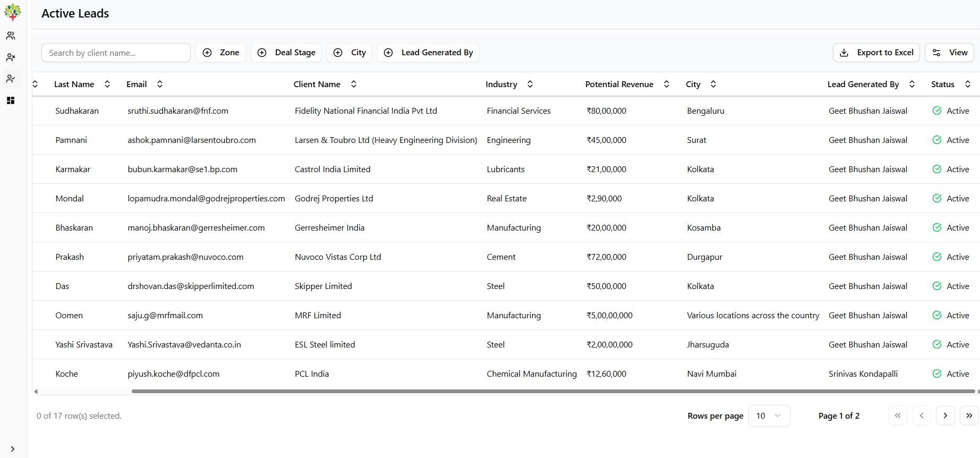Sort by Industry column header
The height and width of the screenshot is (458, 980).
pyautogui.click(x=509, y=84)
